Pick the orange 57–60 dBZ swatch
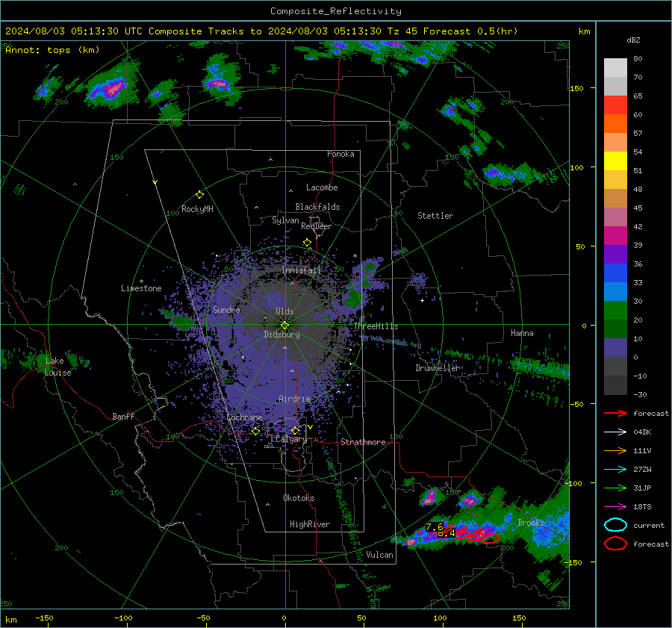Viewport: 672px width, 628px height. click(x=615, y=124)
